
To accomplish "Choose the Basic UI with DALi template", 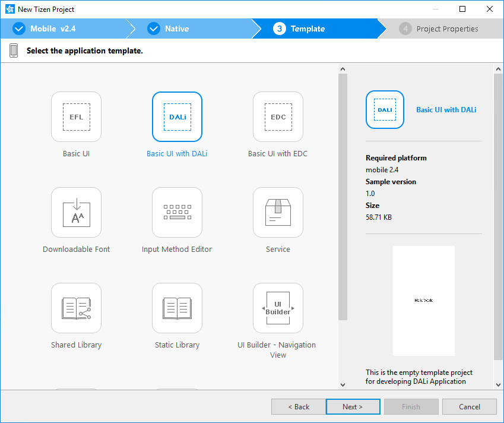I will coord(177,117).
